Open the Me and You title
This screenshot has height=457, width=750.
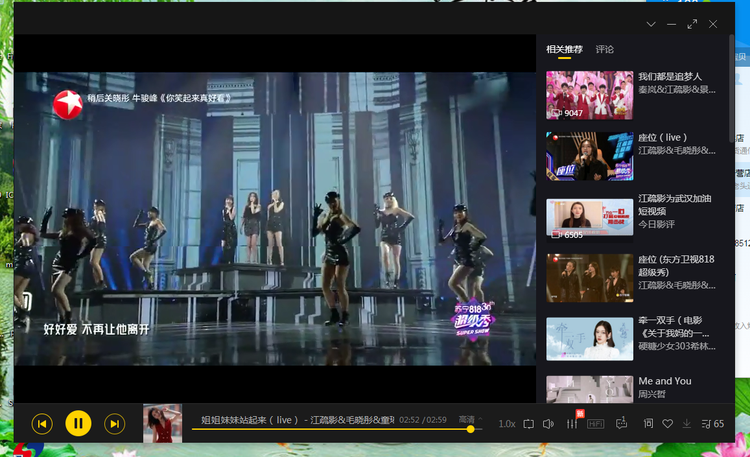(x=665, y=381)
